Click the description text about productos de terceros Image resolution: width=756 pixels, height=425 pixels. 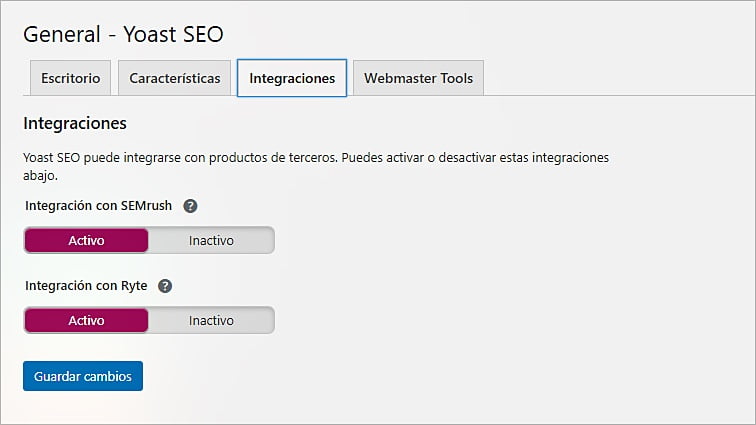click(316, 166)
